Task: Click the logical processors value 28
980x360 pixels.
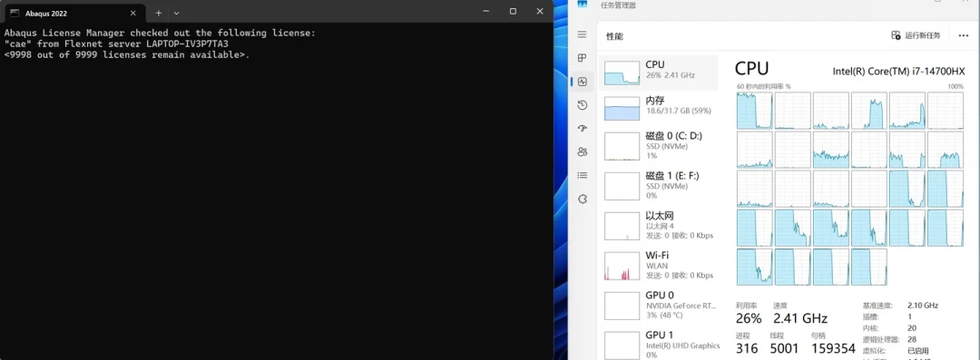Action: click(x=912, y=339)
